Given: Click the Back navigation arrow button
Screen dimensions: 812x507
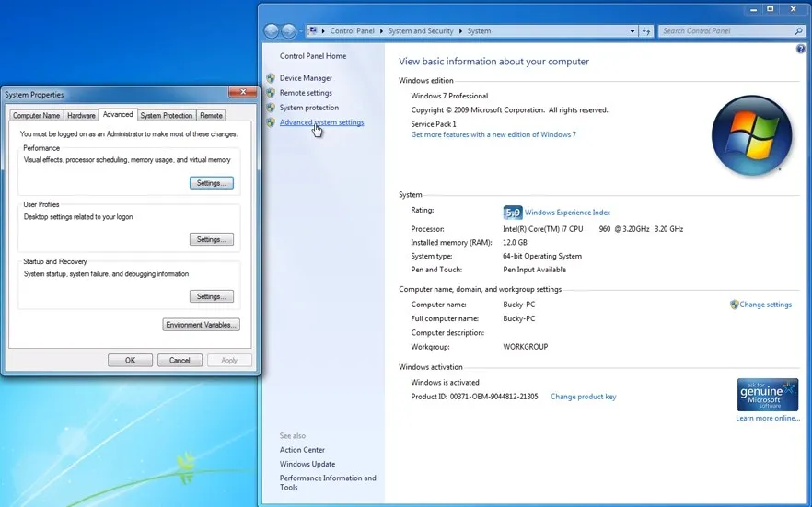Looking at the screenshot, I should (272, 31).
